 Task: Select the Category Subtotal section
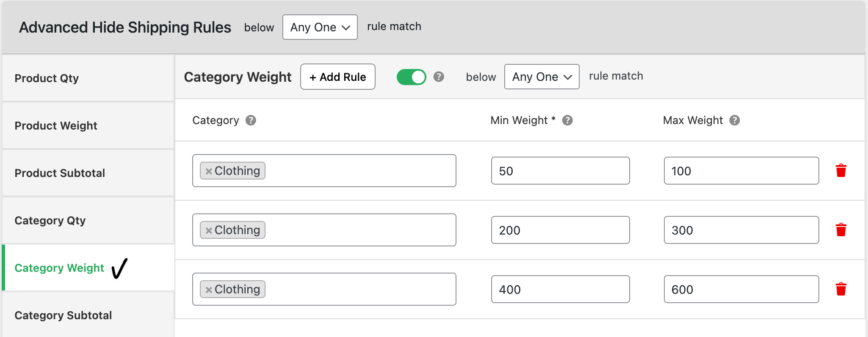63,315
